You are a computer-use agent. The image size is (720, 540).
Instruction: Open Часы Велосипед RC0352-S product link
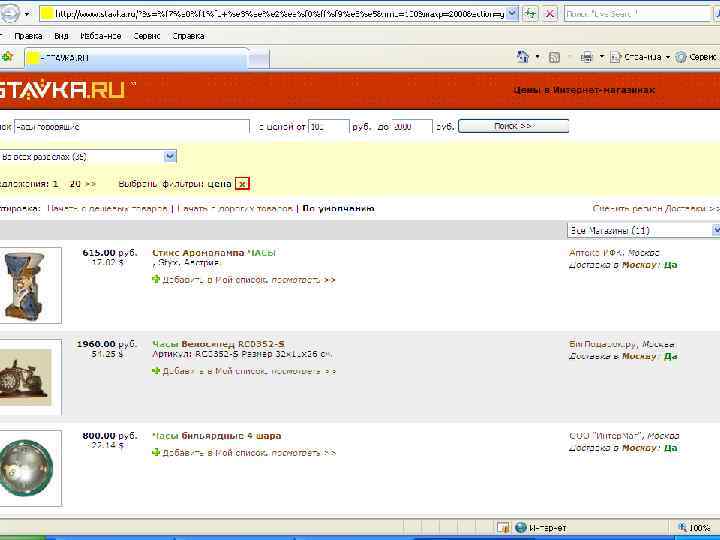click(218, 344)
